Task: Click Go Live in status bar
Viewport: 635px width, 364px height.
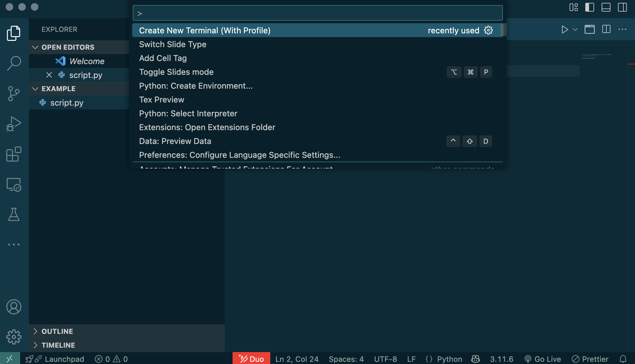Action: (x=543, y=359)
